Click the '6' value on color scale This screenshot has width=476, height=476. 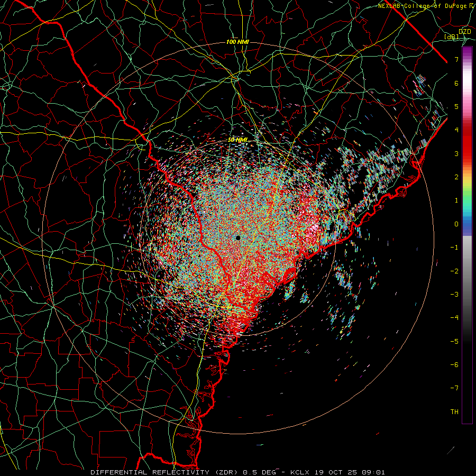point(456,83)
